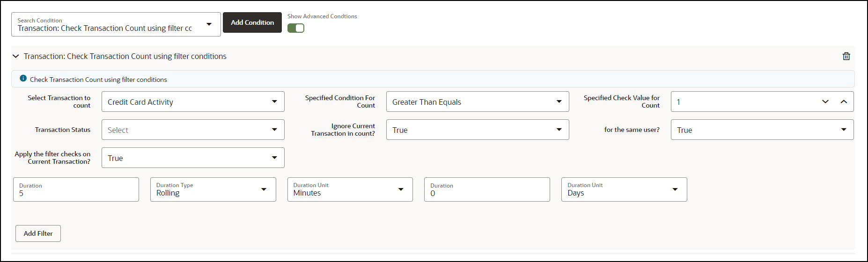
Task: Collapse the Transaction Check Transaction Count section
Action: pos(16,56)
